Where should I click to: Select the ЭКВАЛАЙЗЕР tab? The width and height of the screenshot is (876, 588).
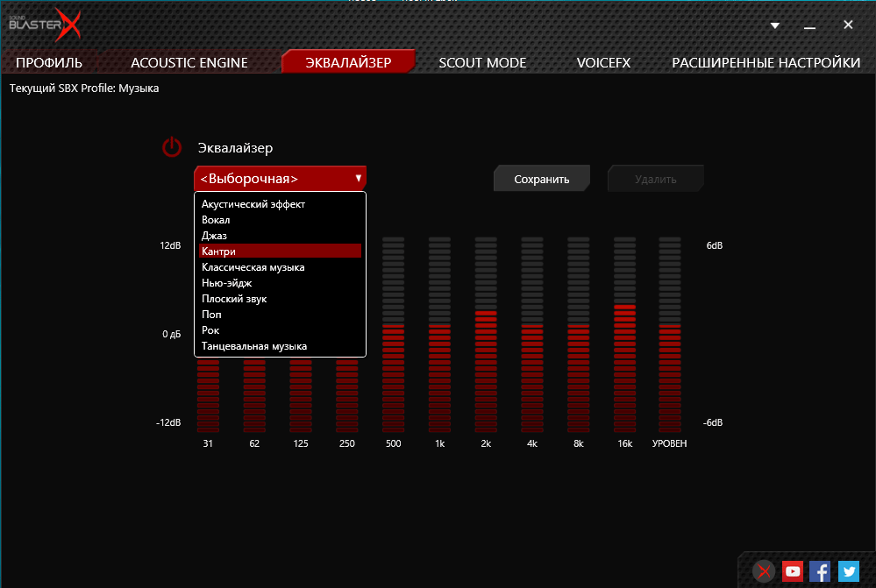click(348, 62)
